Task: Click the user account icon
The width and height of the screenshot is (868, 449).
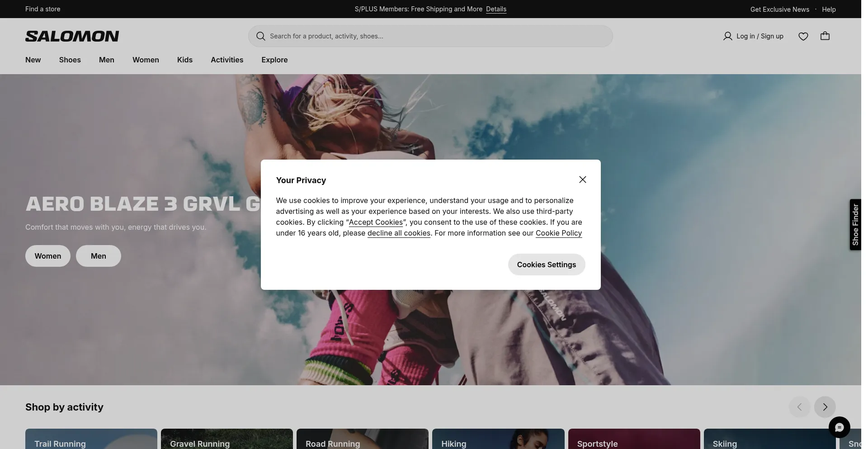Action: (x=727, y=36)
